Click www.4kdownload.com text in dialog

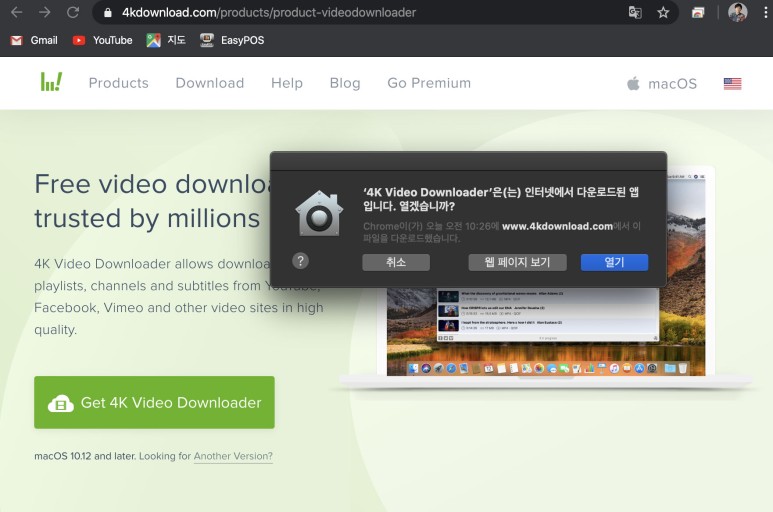click(x=557, y=226)
